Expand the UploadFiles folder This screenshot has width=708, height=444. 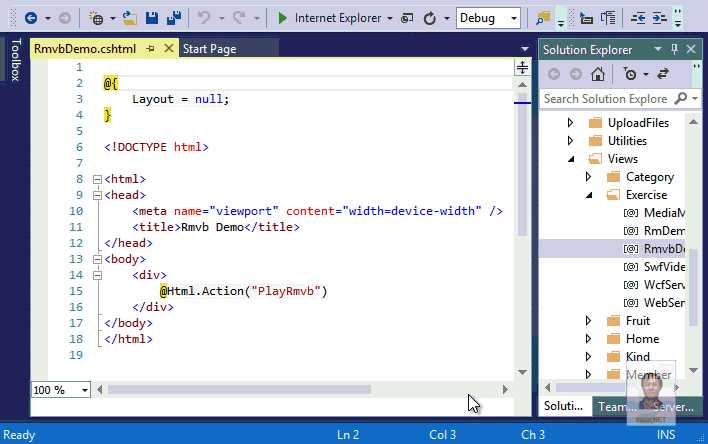point(570,122)
